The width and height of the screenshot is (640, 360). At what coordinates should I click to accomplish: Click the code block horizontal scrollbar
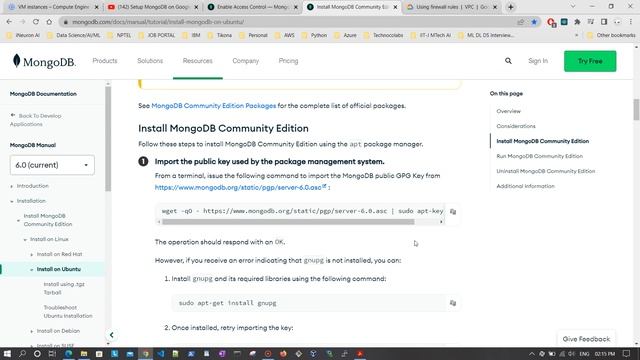(288, 222)
